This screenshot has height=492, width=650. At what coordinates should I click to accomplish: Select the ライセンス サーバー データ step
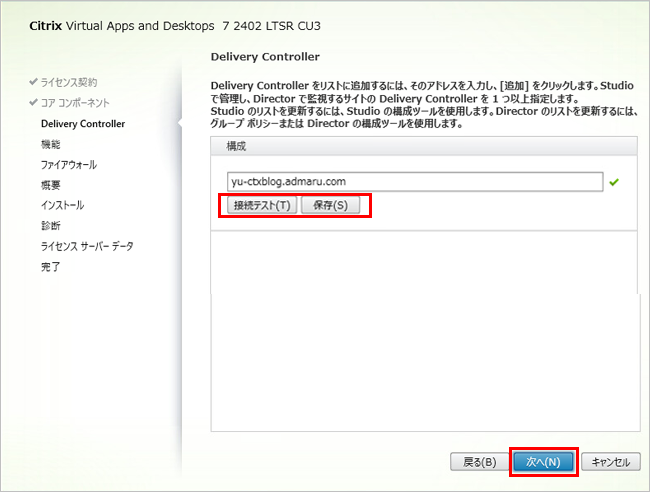(x=87, y=246)
